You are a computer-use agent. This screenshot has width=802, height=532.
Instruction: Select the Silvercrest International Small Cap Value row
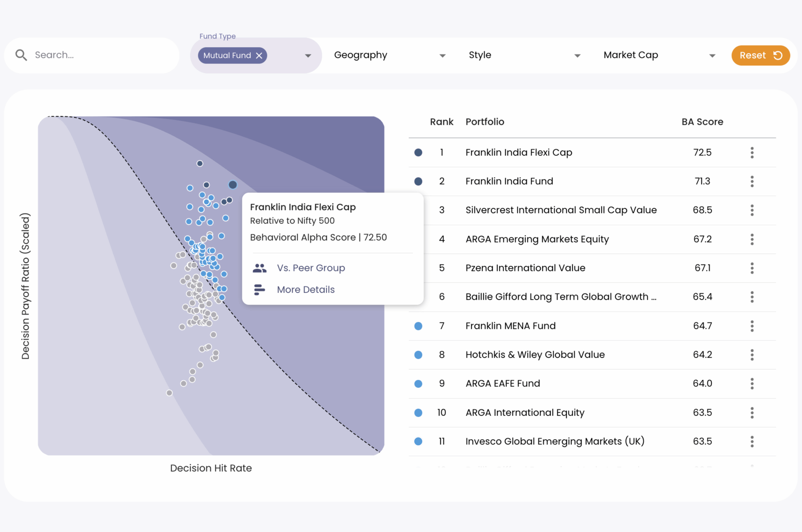pyautogui.click(x=561, y=210)
